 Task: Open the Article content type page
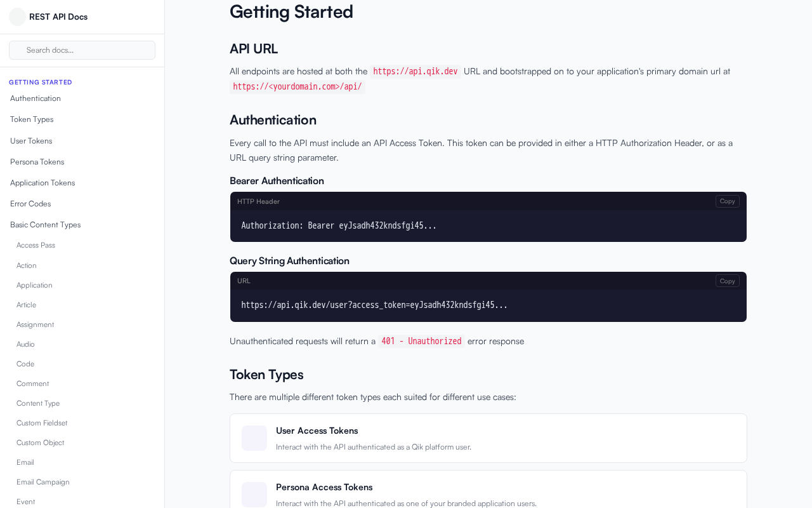click(x=26, y=305)
